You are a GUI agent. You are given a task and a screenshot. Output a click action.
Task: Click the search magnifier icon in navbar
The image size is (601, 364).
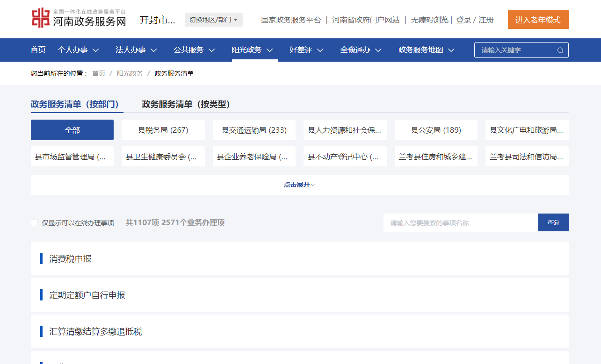560,50
